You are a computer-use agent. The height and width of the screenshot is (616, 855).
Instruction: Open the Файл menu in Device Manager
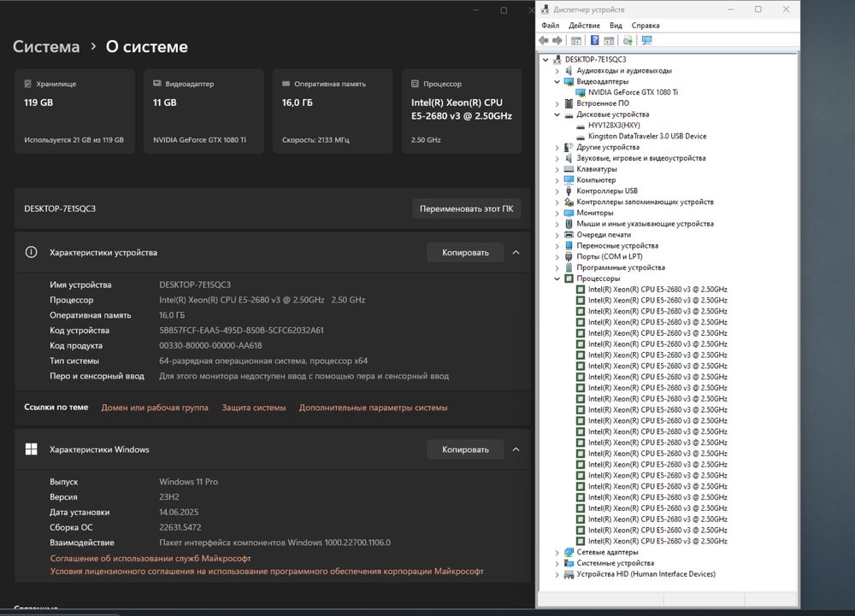[x=550, y=26]
